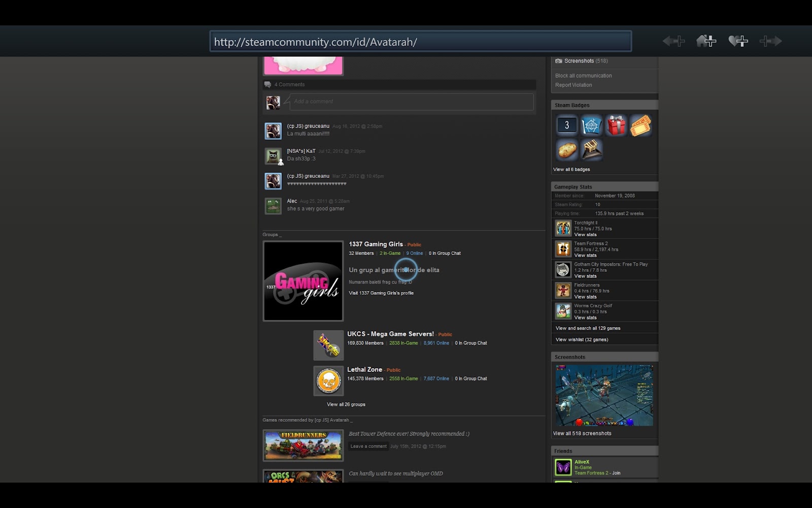
Task: Click '7,687 Online' under Lethal Zone
Action: 436,379
